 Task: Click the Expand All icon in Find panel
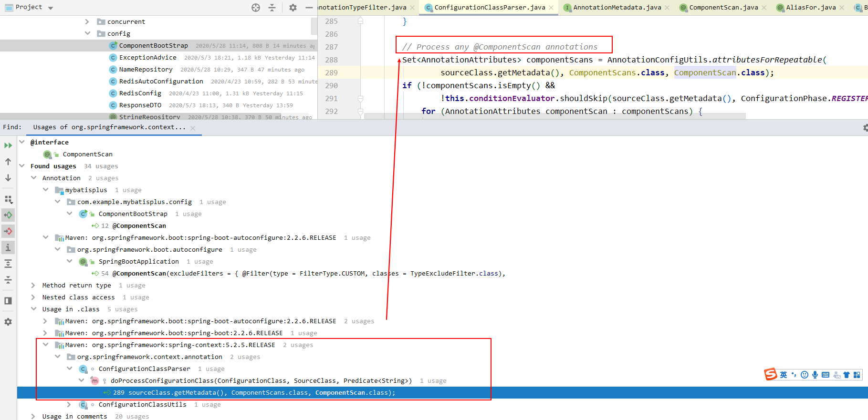(8, 264)
